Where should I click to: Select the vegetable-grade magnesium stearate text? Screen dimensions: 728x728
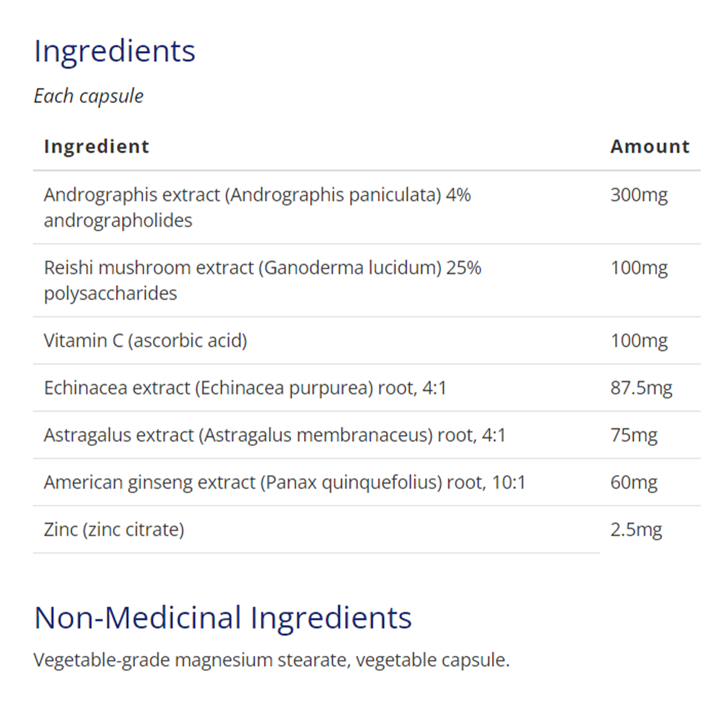coord(192,660)
